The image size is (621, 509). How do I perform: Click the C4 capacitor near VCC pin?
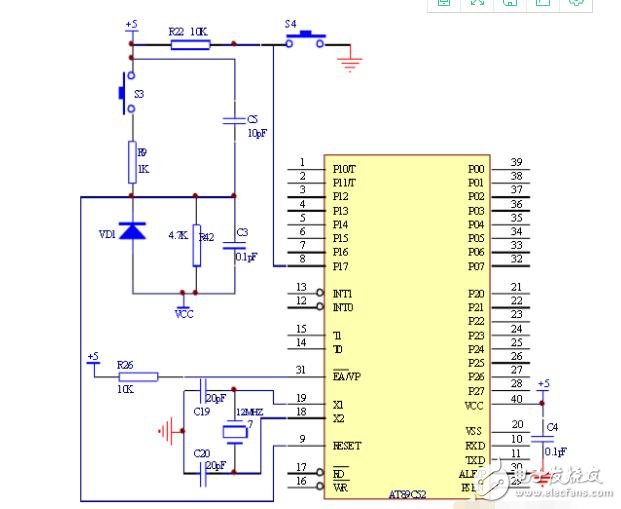coord(543,437)
